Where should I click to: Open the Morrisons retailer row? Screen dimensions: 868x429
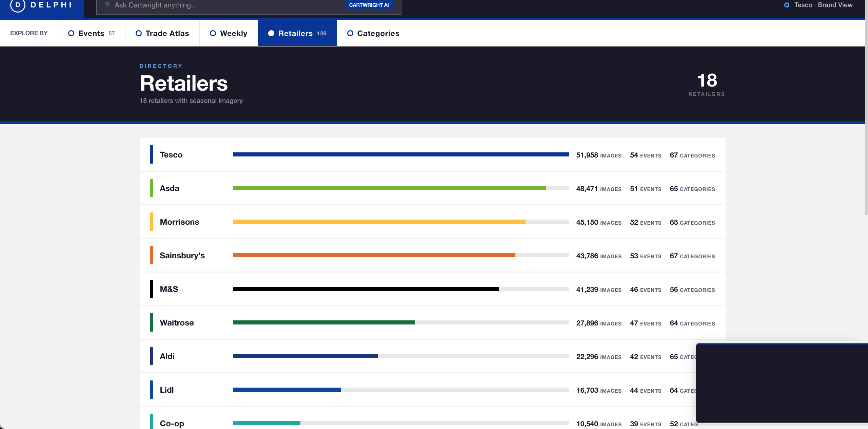(x=433, y=222)
